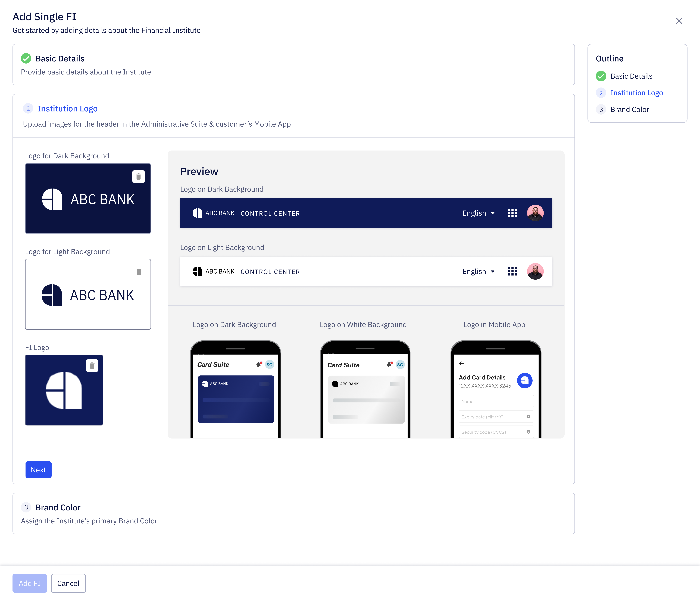The width and height of the screenshot is (700, 601).
Task: Select Institution Logo in the Outline panel
Action: pyautogui.click(x=636, y=93)
